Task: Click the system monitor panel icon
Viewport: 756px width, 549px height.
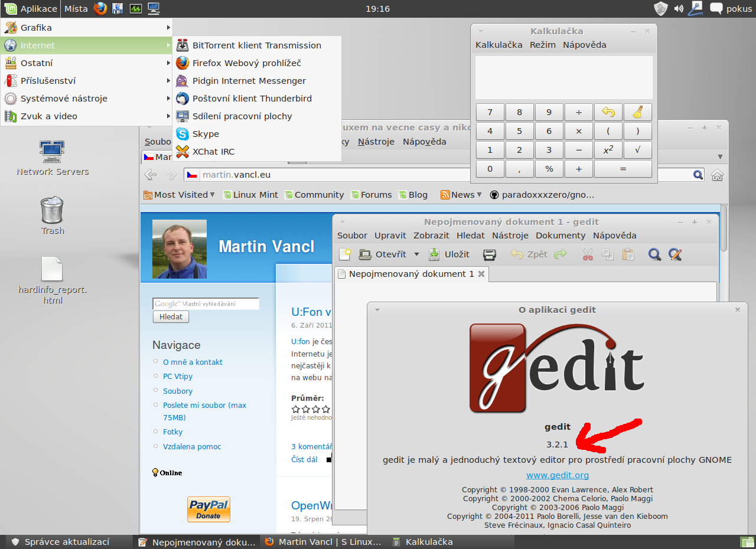Action: [136, 8]
